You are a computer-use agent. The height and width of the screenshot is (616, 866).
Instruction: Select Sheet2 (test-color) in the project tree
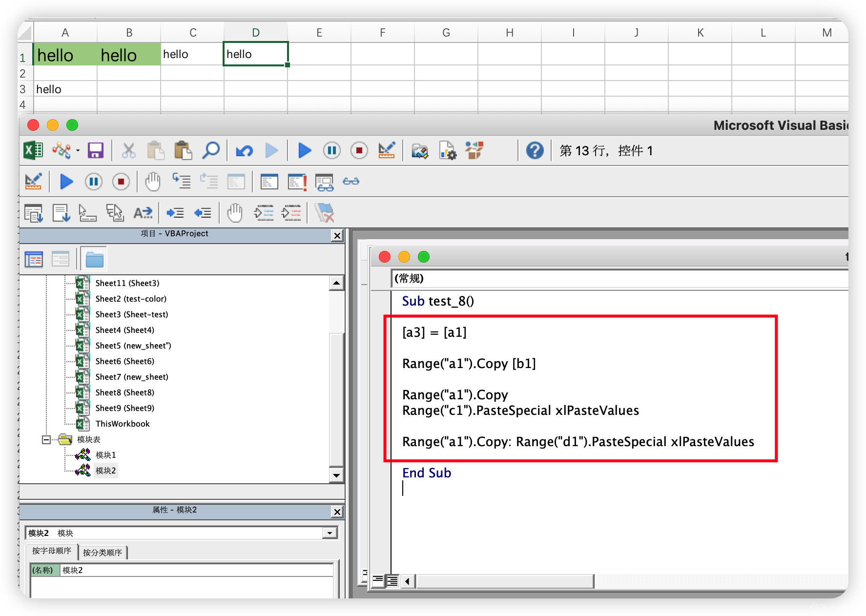pos(131,299)
